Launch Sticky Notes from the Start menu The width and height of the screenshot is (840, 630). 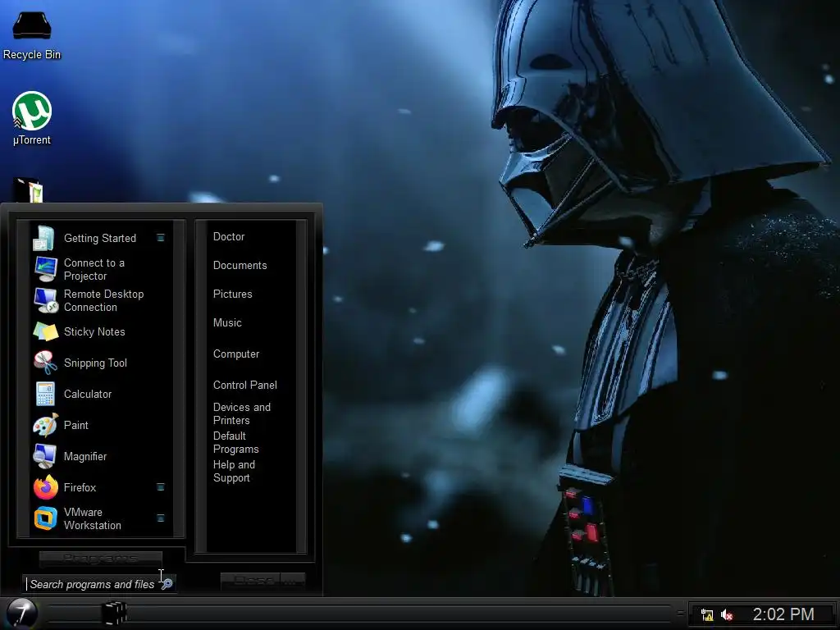[100, 331]
